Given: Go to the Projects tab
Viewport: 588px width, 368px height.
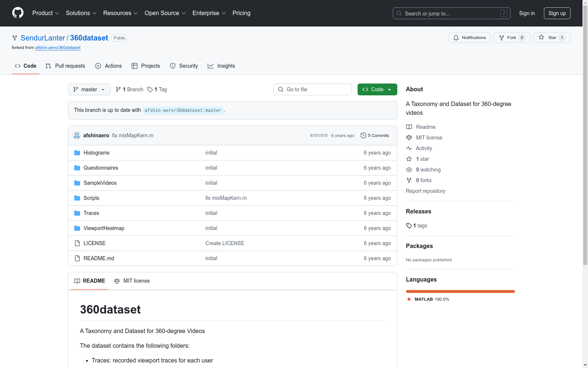Looking at the screenshot, I should (x=146, y=66).
